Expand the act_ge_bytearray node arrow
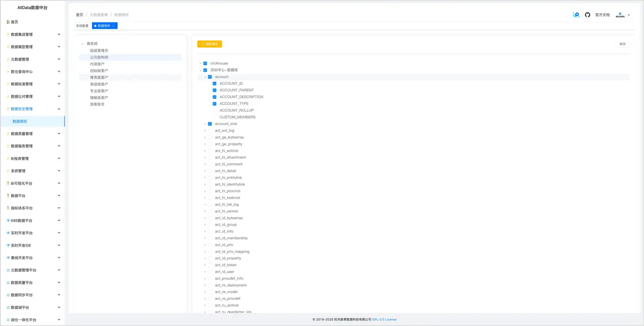644x326 pixels. (205, 137)
